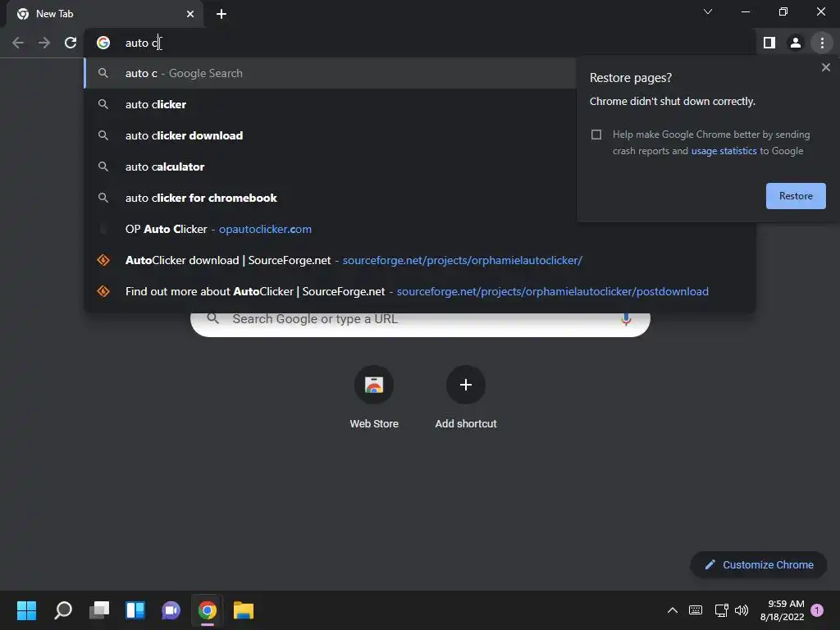Click the 'Search Google or type a URL' box
This screenshot has width=840, height=630.
(x=420, y=320)
